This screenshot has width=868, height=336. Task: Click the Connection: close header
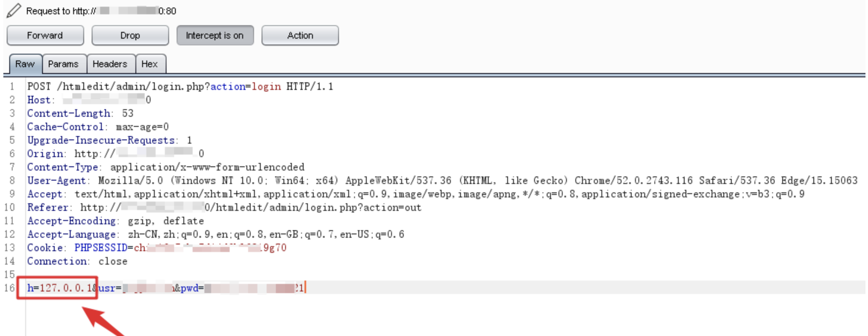77,261
